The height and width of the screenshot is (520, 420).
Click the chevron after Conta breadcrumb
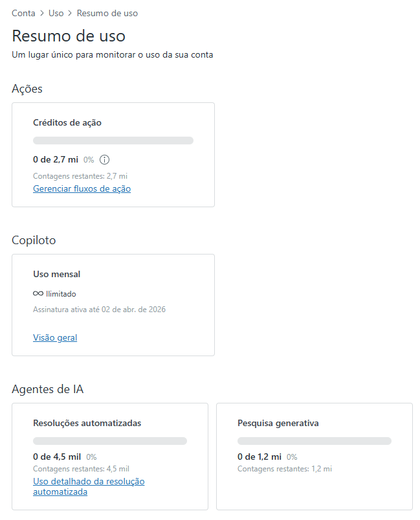[x=42, y=13]
